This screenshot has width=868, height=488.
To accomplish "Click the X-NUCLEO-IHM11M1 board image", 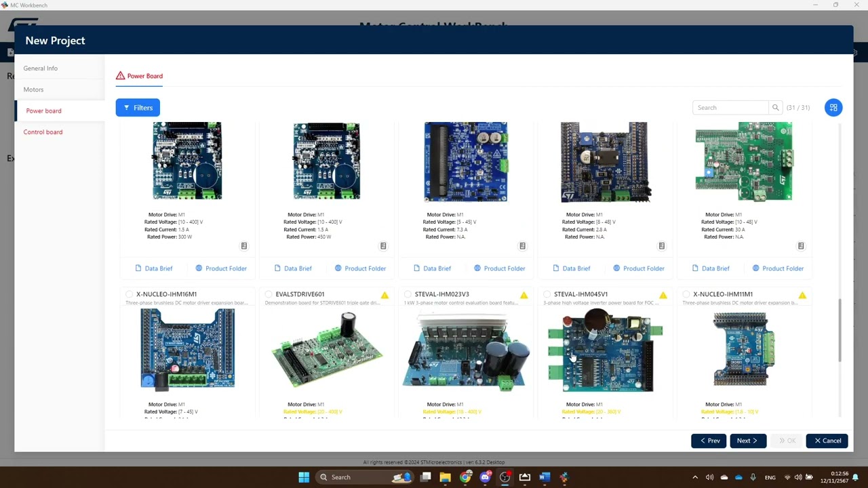I will coord(744,350).
